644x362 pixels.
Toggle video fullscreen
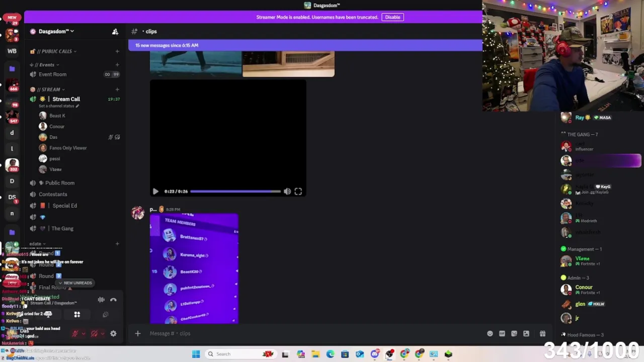(298, 191)
